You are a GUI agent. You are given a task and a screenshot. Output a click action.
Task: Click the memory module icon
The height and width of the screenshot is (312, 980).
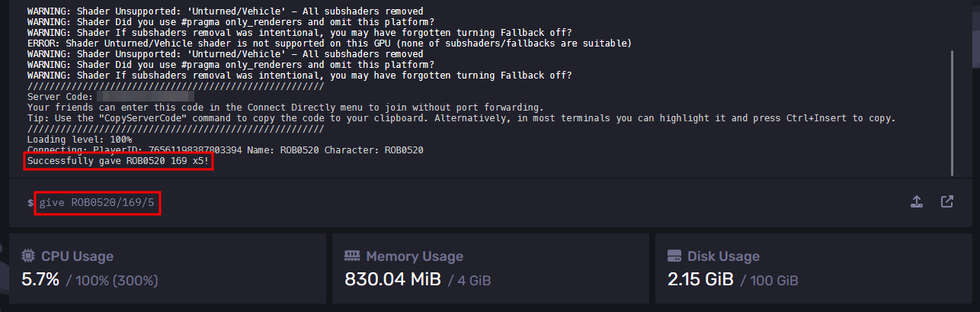pos(352,256)
